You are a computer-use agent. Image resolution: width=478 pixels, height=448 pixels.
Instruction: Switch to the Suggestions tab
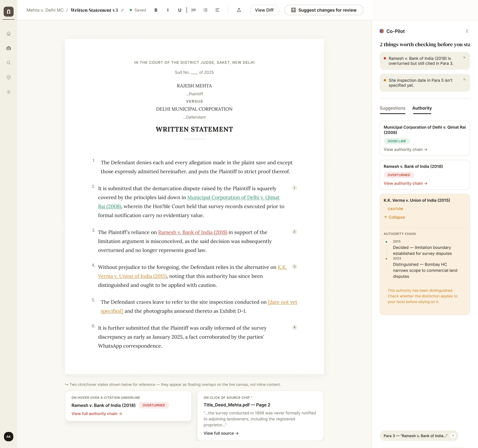pos(392,108)
